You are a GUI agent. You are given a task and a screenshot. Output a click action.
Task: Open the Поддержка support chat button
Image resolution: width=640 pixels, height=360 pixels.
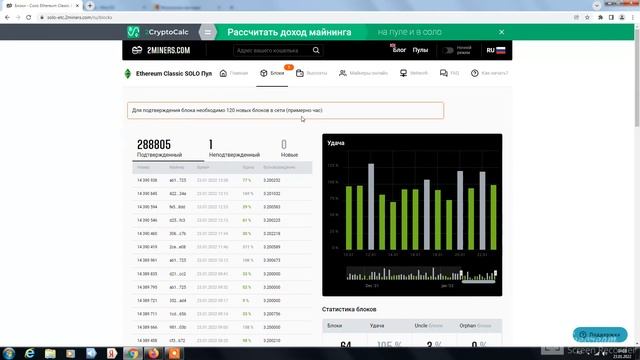click(x=600, y=335)
